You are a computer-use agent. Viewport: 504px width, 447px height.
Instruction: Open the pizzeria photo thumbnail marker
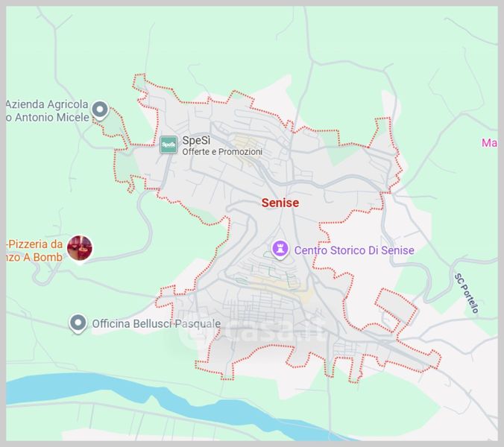pyautogui.click(x=79, y=248)
